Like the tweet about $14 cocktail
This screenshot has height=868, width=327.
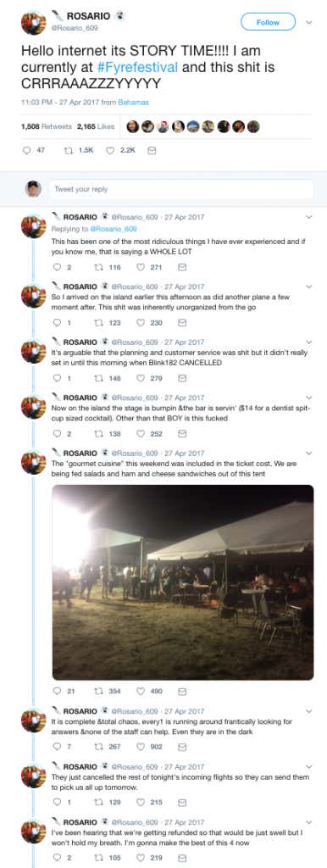point(141,434)
